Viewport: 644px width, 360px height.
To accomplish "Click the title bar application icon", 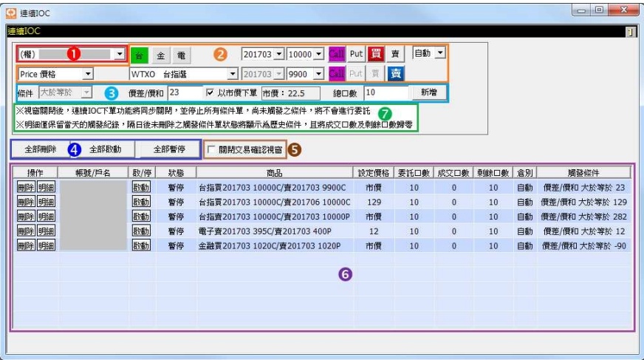I will (x=11, y=13).
